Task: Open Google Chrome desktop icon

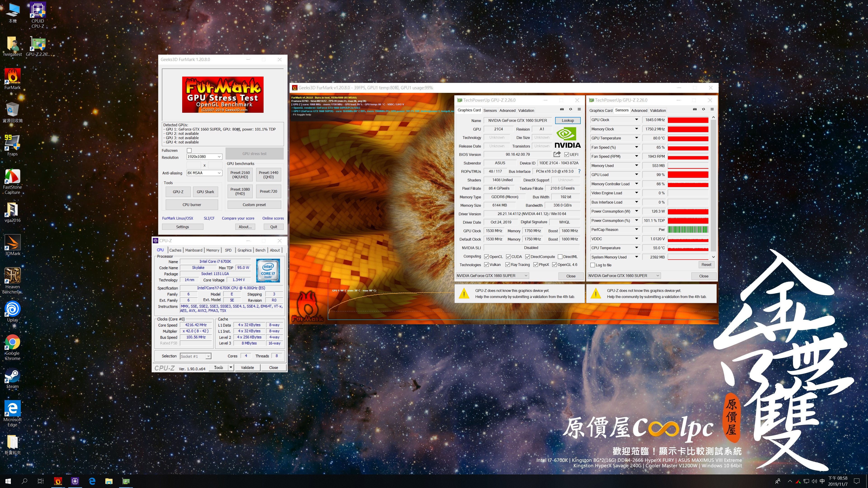Action: (x=12, y=347)
